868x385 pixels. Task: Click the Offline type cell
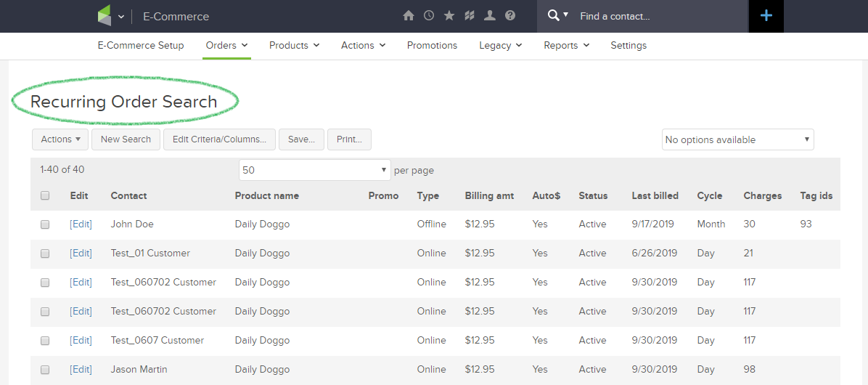pos(432,224)
